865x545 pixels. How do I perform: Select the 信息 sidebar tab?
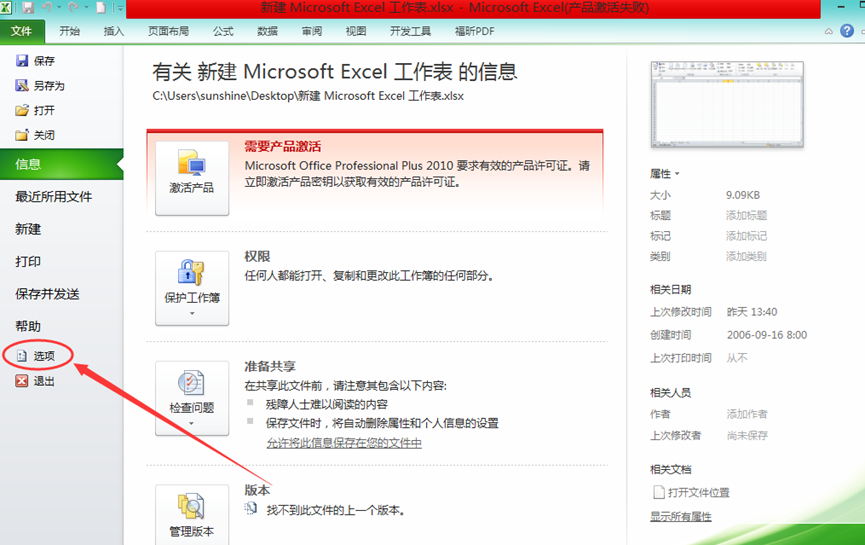62,164
